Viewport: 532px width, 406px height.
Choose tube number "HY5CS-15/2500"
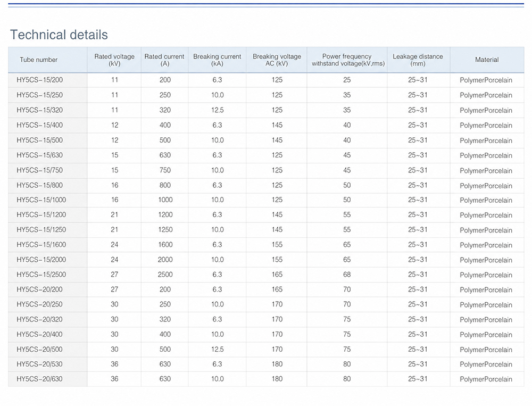[41, 274]
